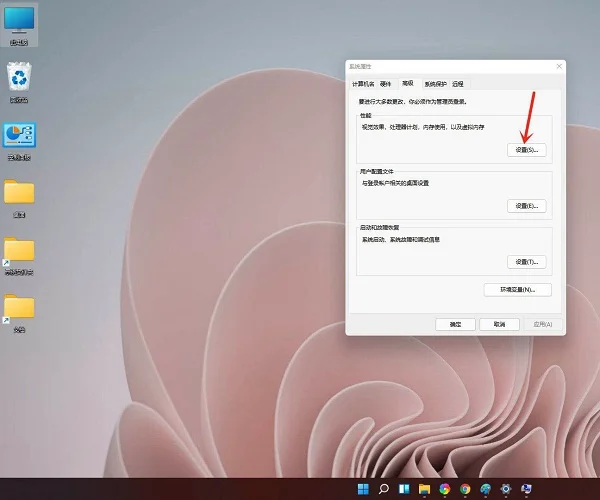
Task: Open Google Chrome from the taskbar
Action: point(465,489)
